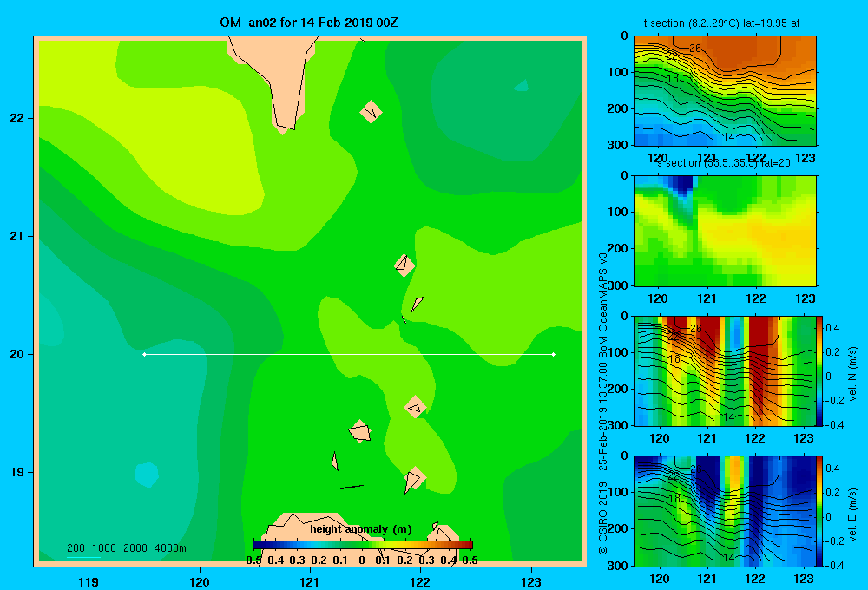Image resolution: width=868 pixels, height=590 pixels.
Task: Click latitude label '22' on the main map axis
Action: pyautogui.click(x=17, y=119)
